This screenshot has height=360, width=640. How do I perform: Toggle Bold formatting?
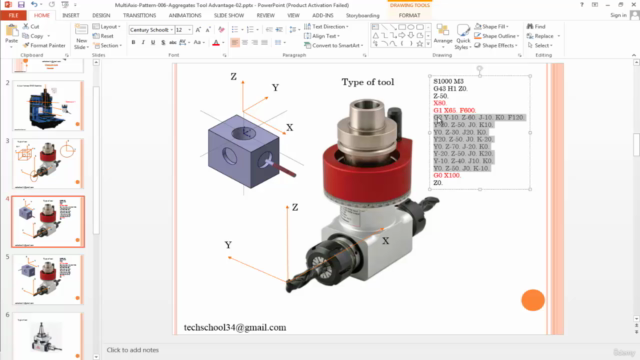(x=133, y=42)
